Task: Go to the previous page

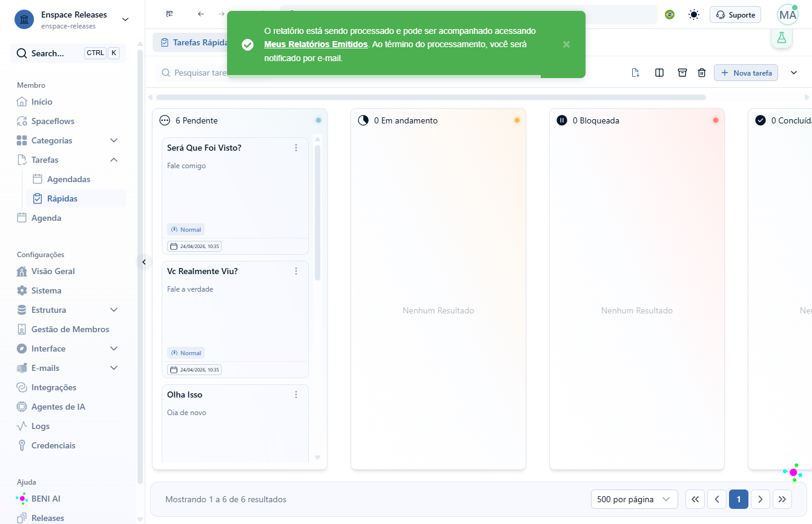Action: point(717,499)
